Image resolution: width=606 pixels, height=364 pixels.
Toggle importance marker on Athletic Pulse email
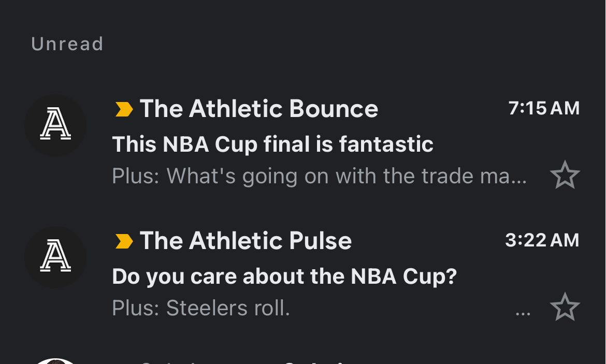pos(124,241)
